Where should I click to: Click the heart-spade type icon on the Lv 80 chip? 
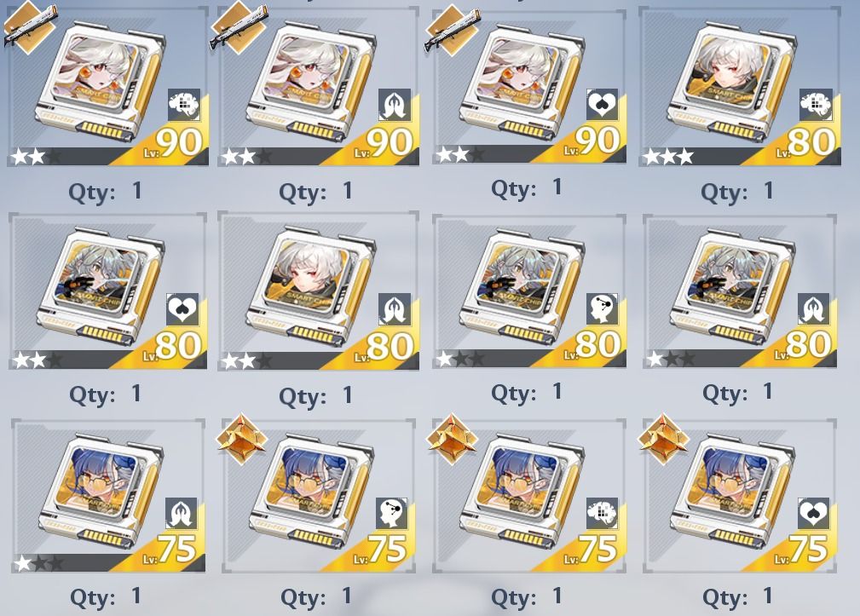[x=182, y=309]
